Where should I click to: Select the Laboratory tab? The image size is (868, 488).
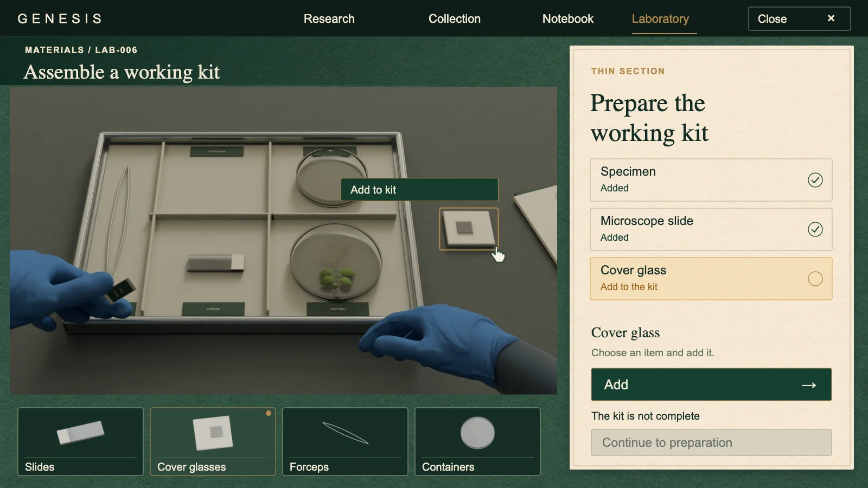click(x=660, y=19)
